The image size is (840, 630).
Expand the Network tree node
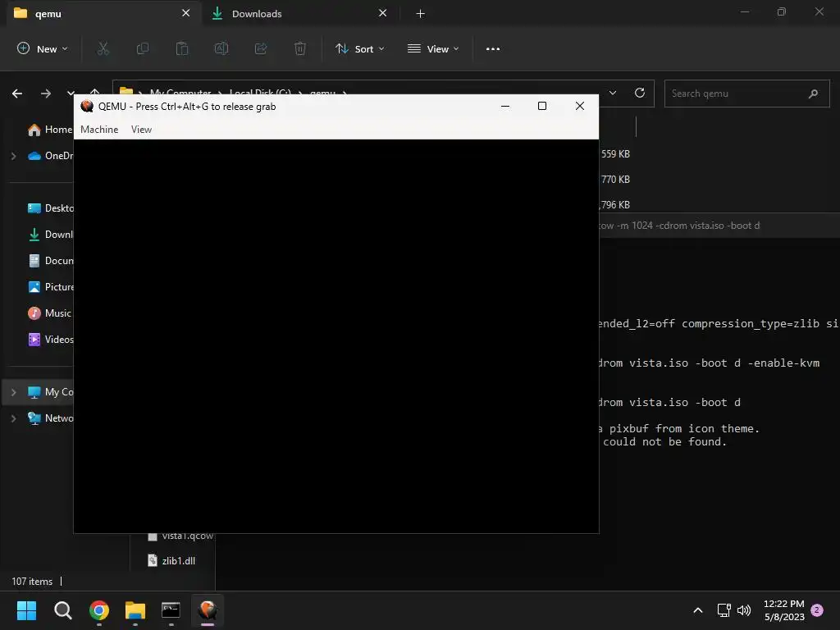click(14, 418)
